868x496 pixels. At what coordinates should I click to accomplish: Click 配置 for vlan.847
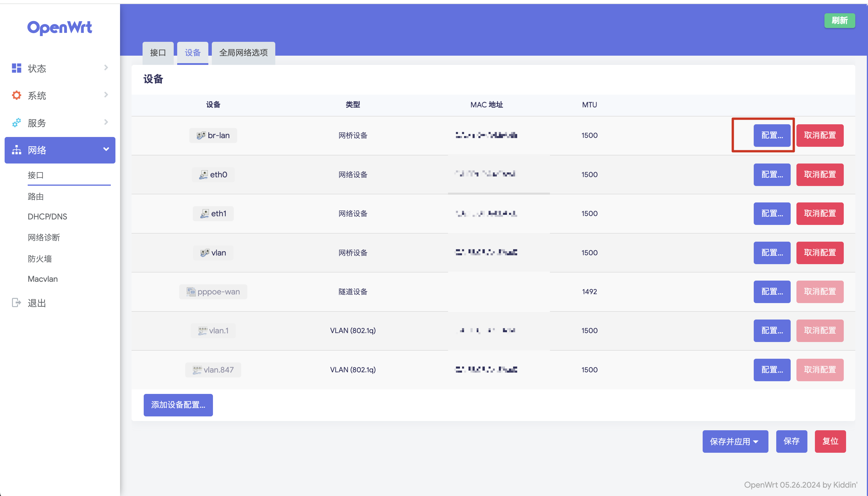772,370
